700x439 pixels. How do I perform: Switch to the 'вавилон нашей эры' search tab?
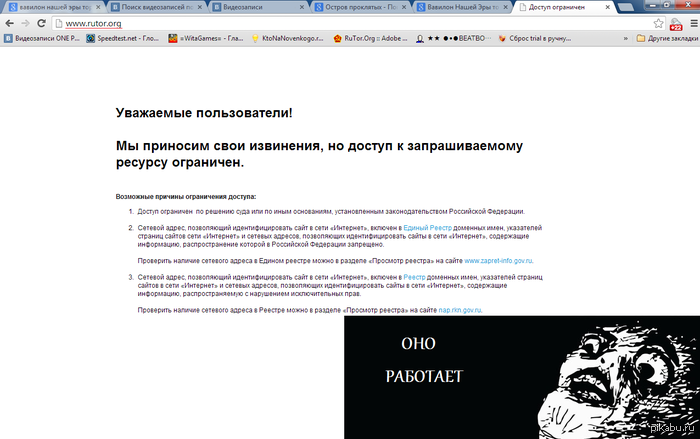pos(54,7)
